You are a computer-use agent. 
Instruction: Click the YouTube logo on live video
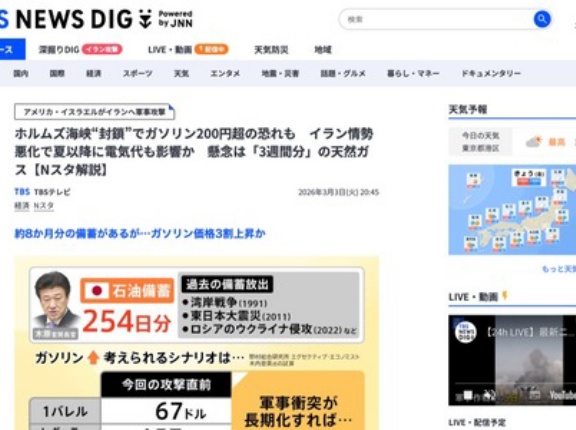point(562,395)
